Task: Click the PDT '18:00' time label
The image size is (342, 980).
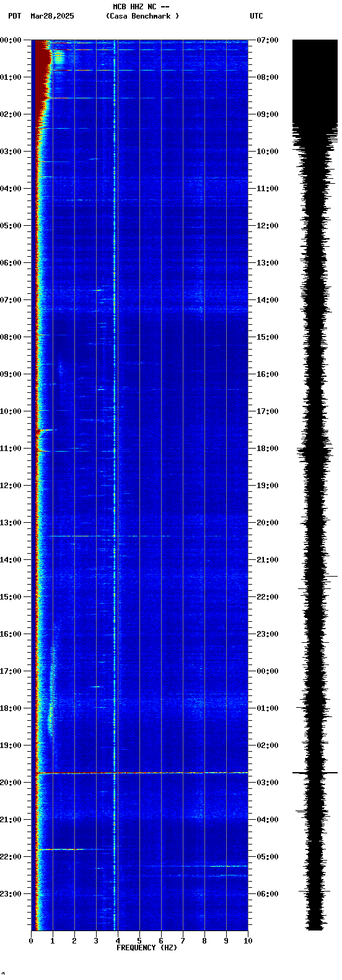Action: pyautogui.click(x=11, y=708)
